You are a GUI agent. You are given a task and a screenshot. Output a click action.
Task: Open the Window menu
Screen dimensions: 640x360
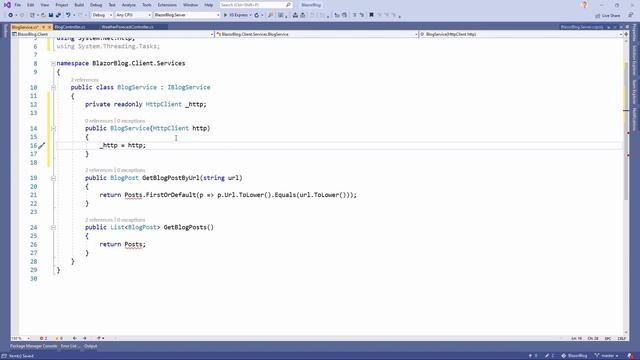[190, 5]
